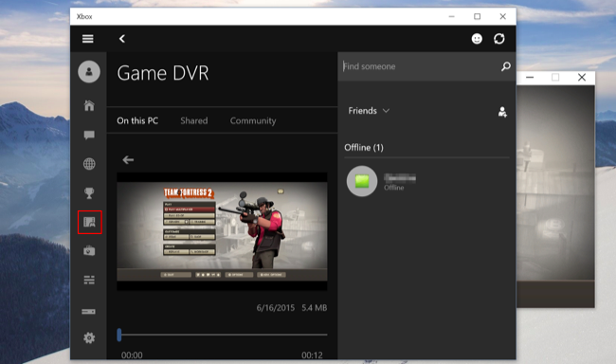Open Settings gear in the sidebar
Viewport: 616px width, 364px height.
[x=89, y=337]
